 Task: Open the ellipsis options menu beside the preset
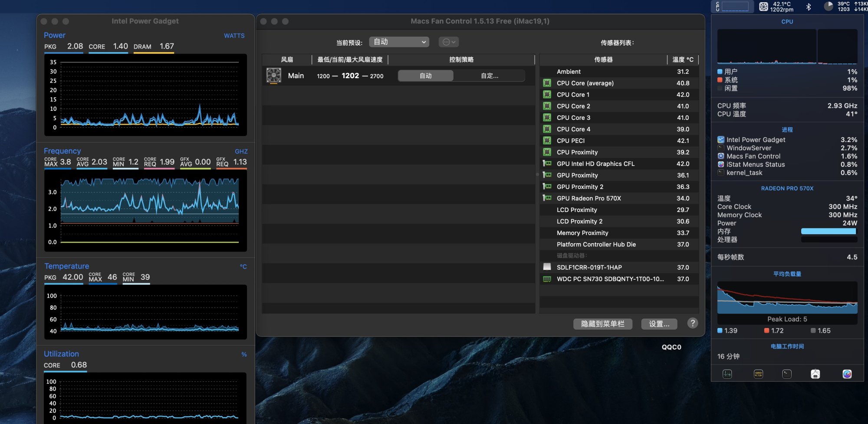click(449, 42)
